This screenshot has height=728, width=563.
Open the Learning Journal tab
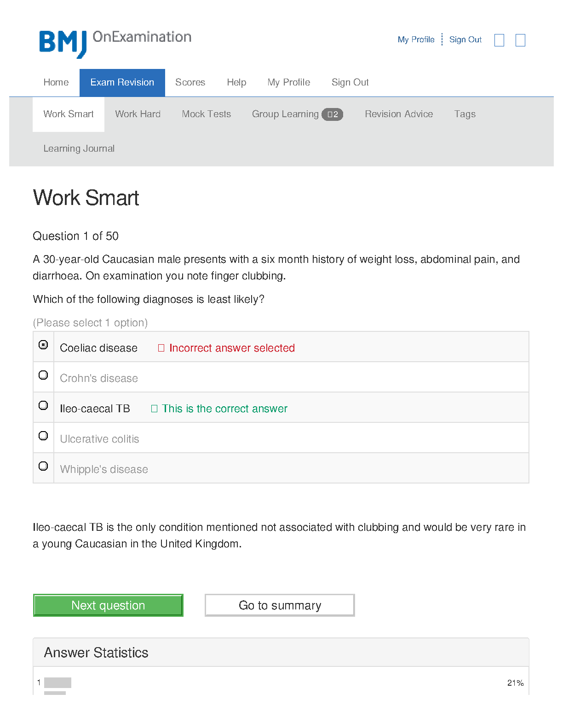[x=79, y=149]
